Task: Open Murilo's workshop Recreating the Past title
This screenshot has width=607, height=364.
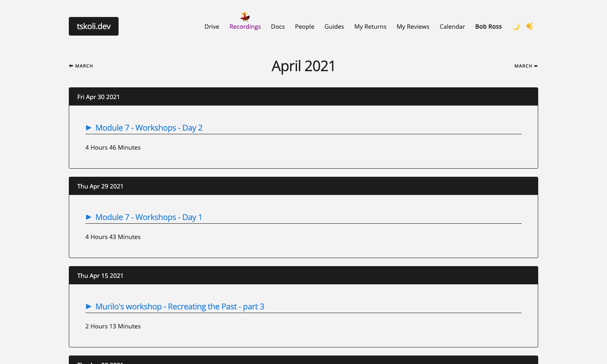Action: (x=180, y=307)
